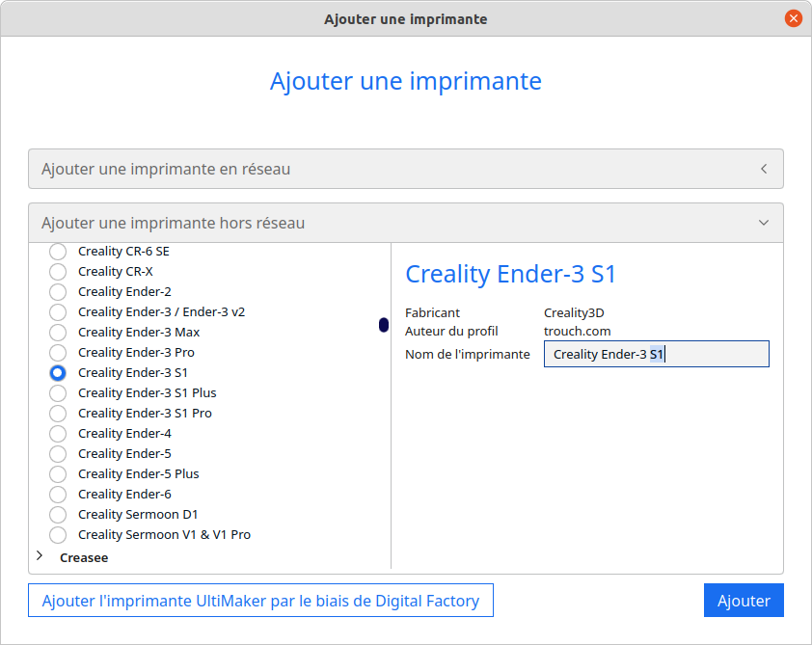Choose the Creality CR-X printer option
This screenshot has height=645, width=812.
[x=58, y=272]
